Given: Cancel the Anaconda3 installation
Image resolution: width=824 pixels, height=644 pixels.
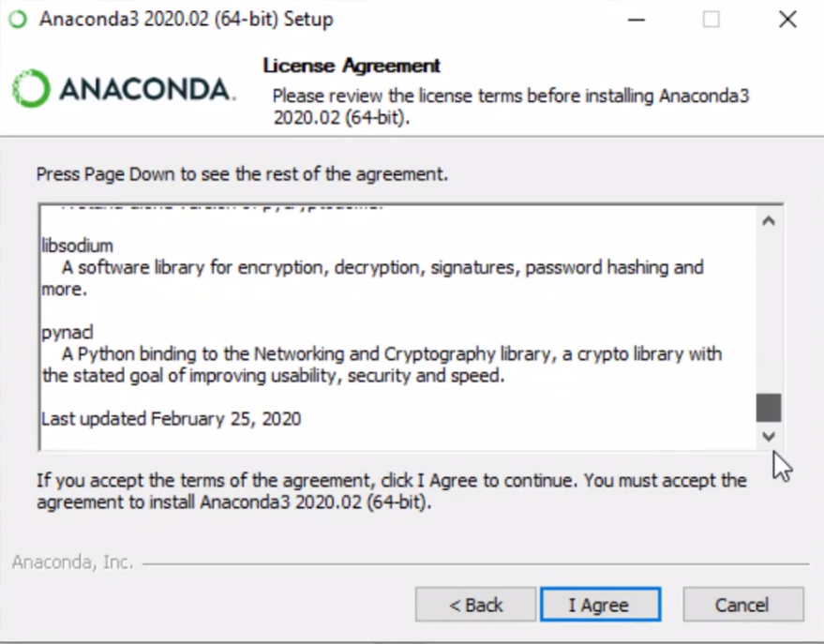Looking at the screenshot, I should (x=743, y=605).
